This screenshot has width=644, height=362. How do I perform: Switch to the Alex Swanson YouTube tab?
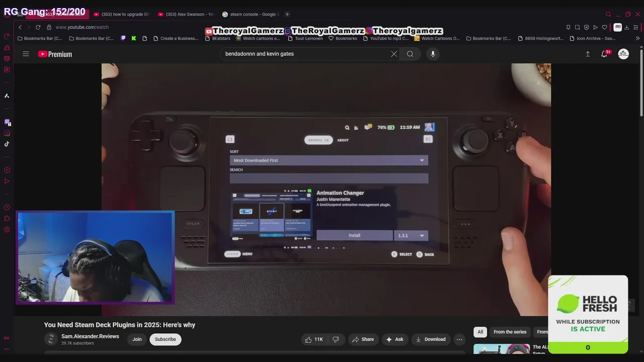(x=186, y=14)
